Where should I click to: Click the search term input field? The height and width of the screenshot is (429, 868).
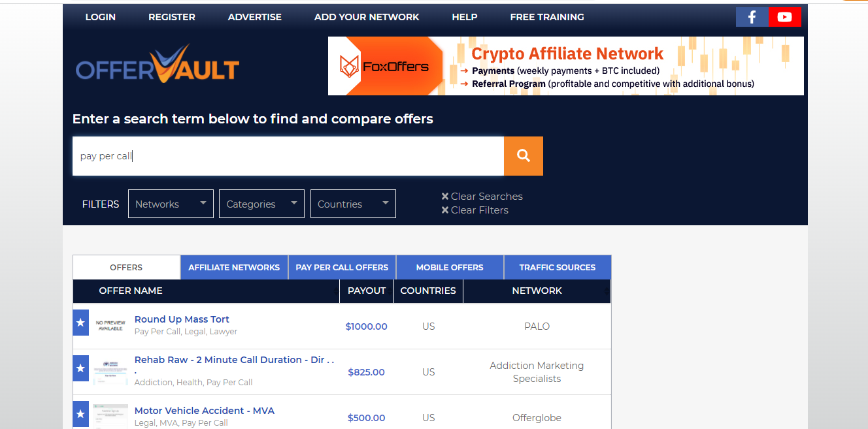click(288, 156)
